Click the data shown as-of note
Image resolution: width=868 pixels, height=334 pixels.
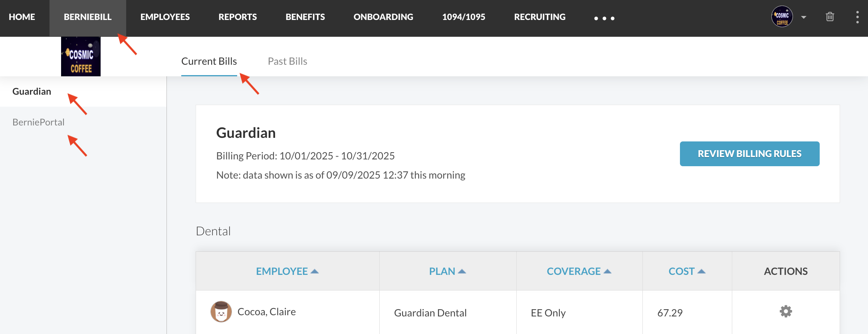tap(341, 175)
